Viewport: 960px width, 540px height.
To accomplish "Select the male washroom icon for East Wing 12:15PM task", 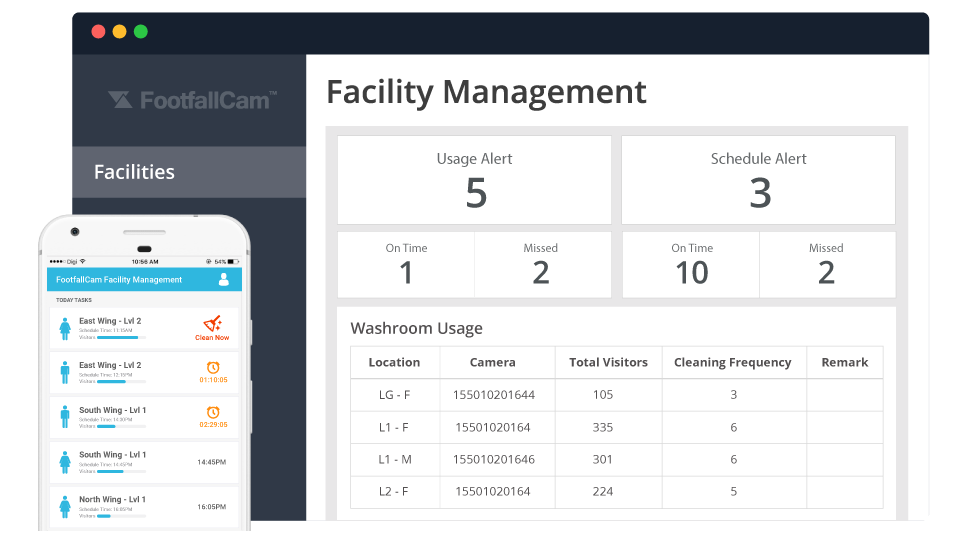I will [x=65, y=372].
